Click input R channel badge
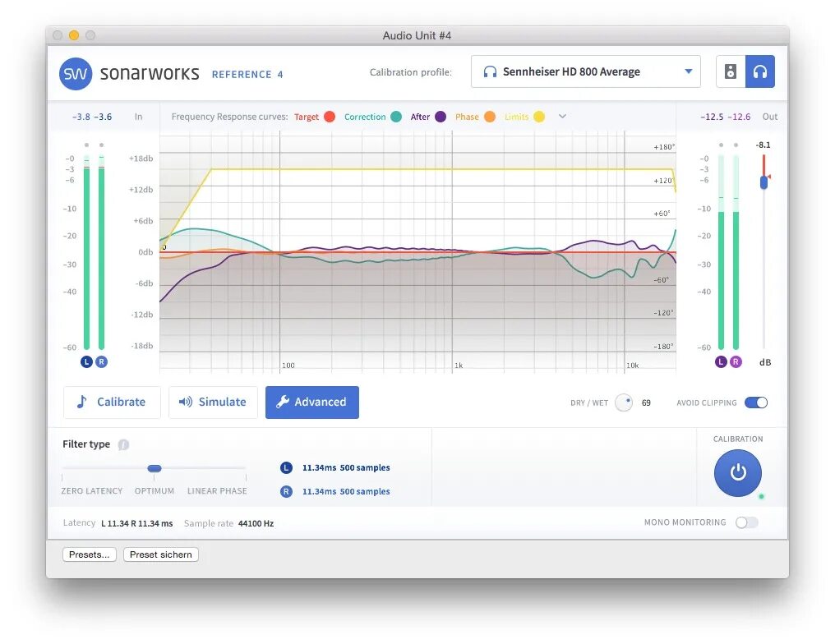 click(x=101, y=362)
